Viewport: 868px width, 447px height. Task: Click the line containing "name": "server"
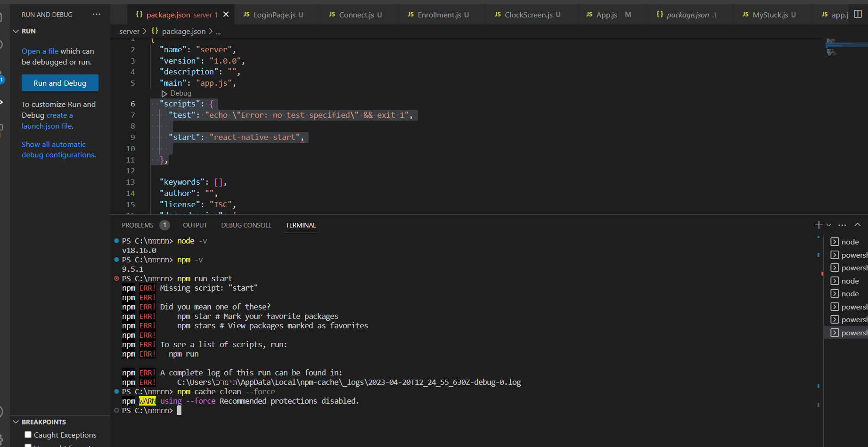pos(197,49)
